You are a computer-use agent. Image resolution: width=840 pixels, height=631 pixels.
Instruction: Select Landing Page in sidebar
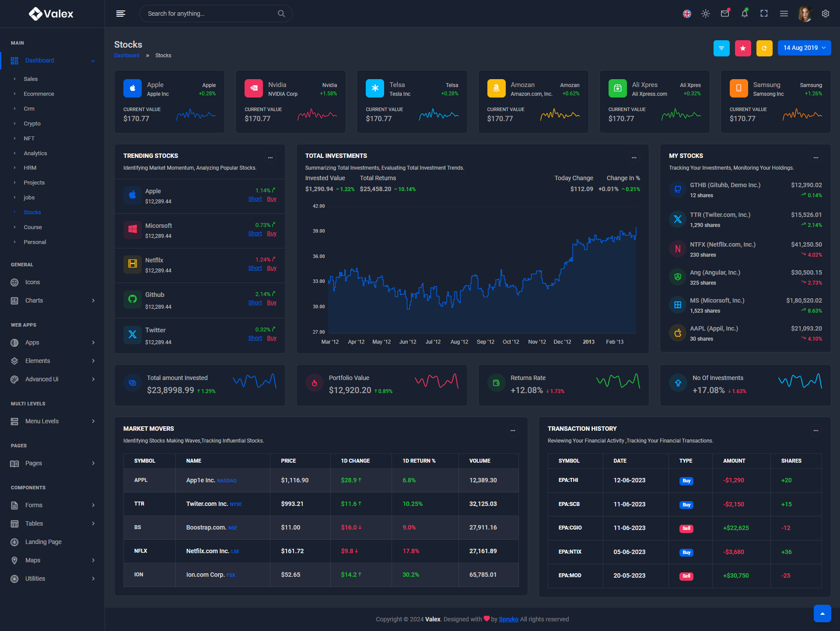click(x=43, y=542)
